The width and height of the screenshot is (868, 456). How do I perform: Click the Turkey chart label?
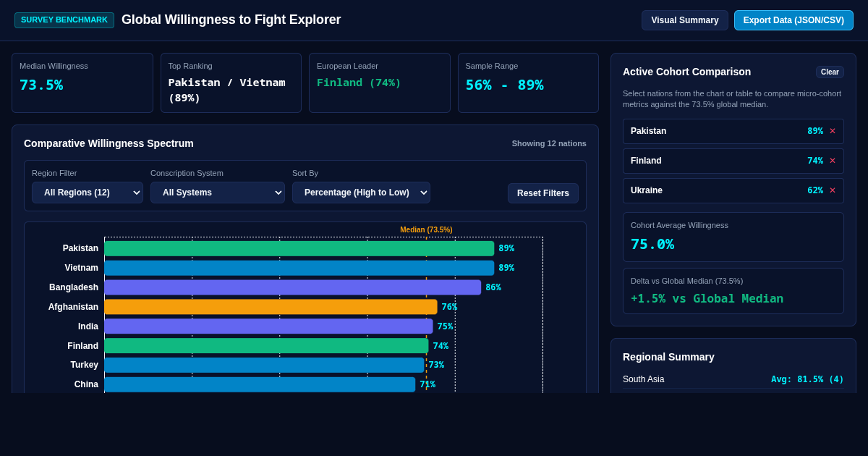(x=84, y=365)
